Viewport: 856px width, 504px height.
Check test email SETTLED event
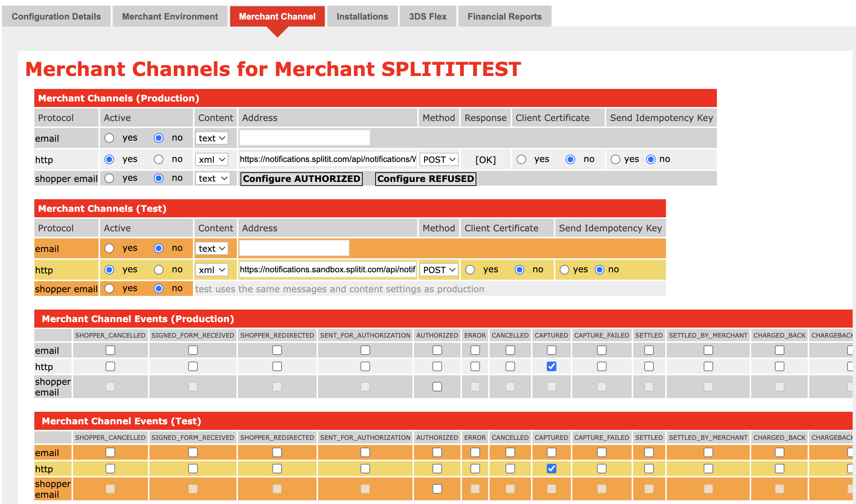point(649,452)
